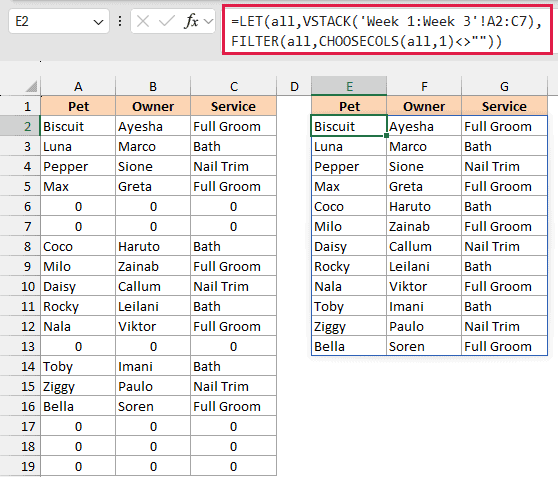The height and width of the screenshot is (477, 558).
Task: Select column G header
Action: 504,87
